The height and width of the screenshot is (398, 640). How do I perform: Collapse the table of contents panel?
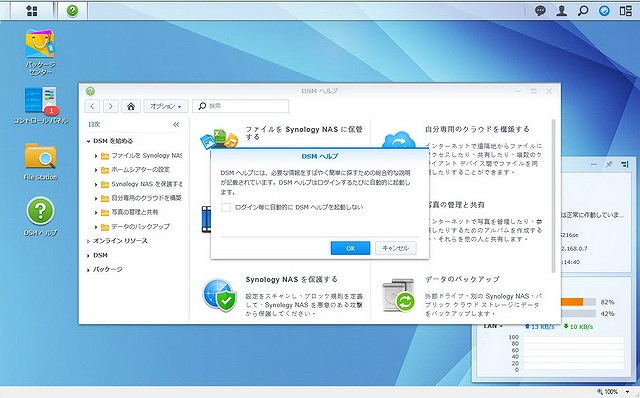(176, 125)
